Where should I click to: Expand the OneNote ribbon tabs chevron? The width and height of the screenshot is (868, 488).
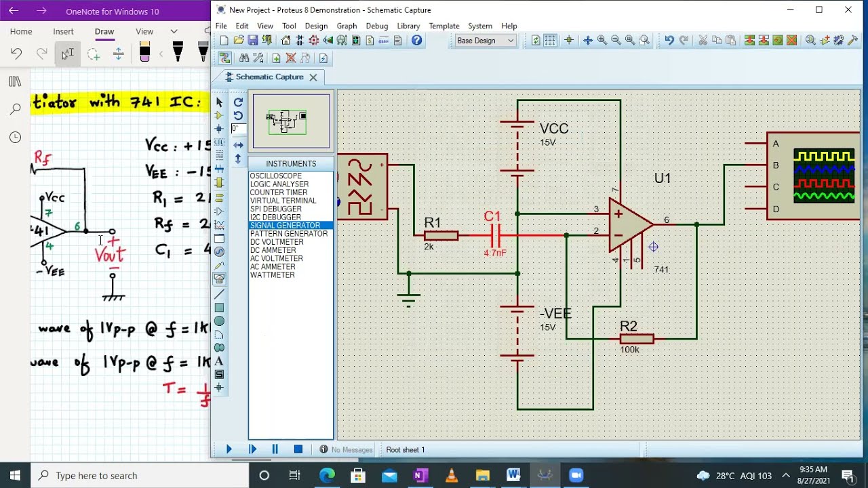tap(174, 31)
